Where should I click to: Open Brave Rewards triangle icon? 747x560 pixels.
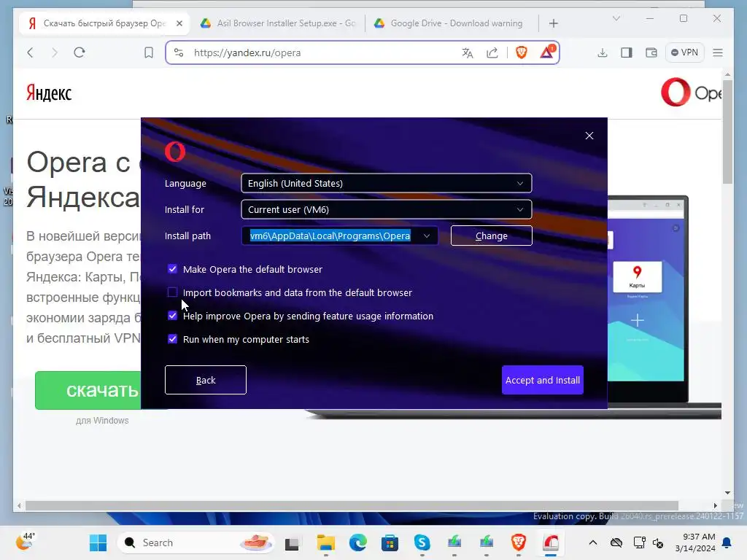coord(547,52)
